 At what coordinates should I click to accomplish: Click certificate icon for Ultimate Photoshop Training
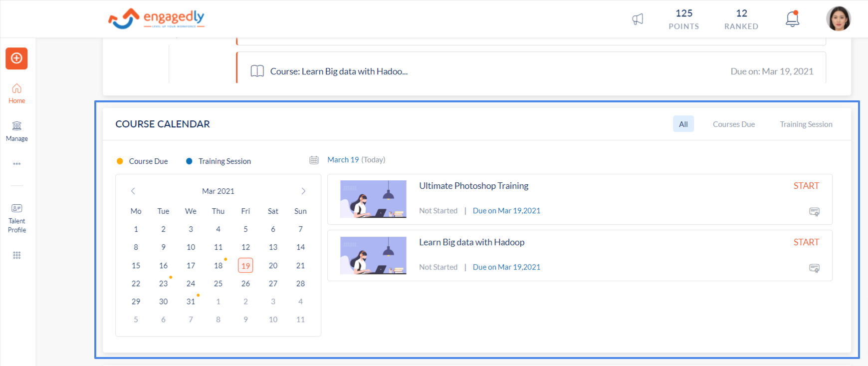814,212
